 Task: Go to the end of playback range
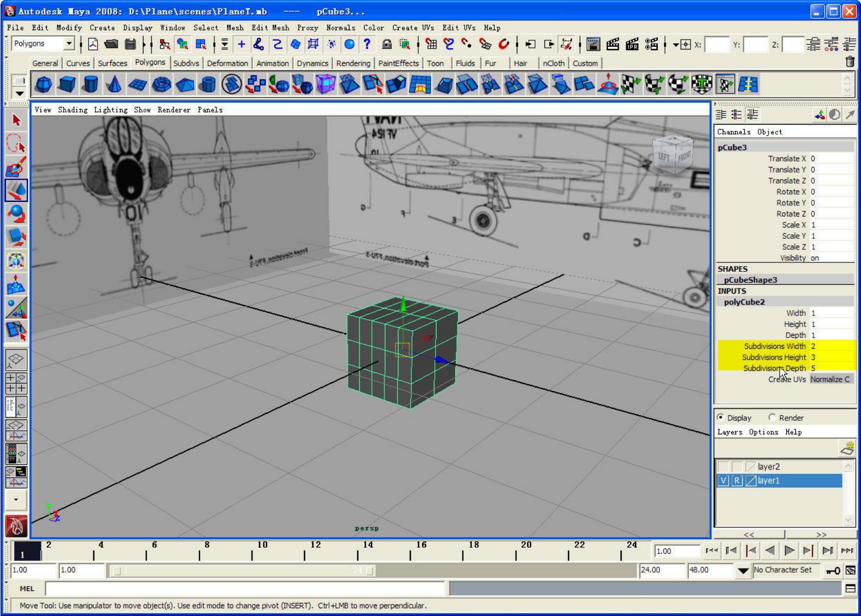pos(847,550)
